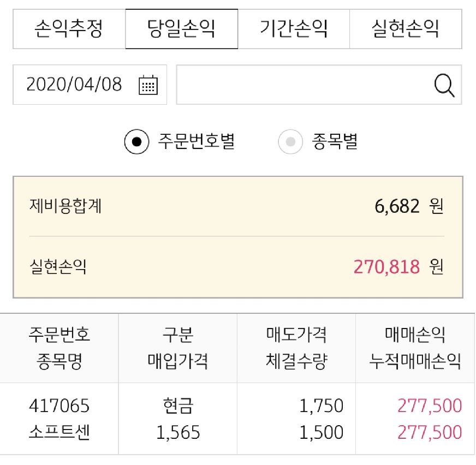Image resolution: width=476 pixels, height=465 pixels.
Task: Focus the stock search input box
Action: [x=303, y=85]
